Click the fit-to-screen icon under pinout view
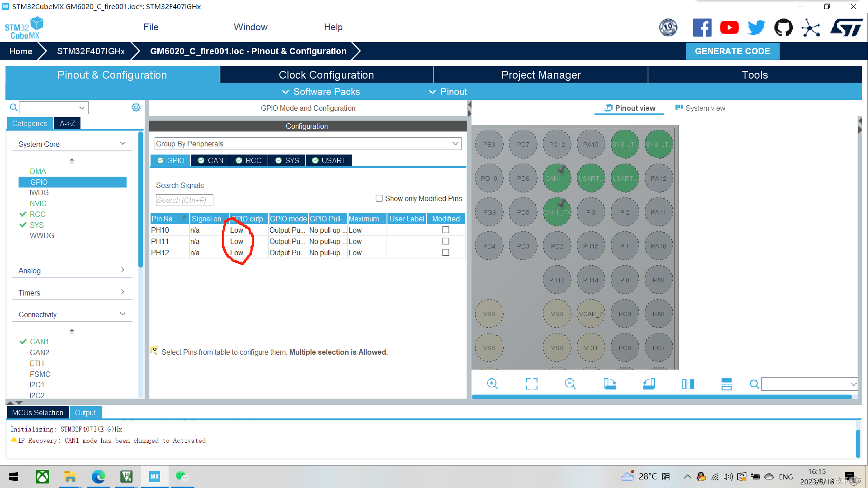 coord(532,384)
